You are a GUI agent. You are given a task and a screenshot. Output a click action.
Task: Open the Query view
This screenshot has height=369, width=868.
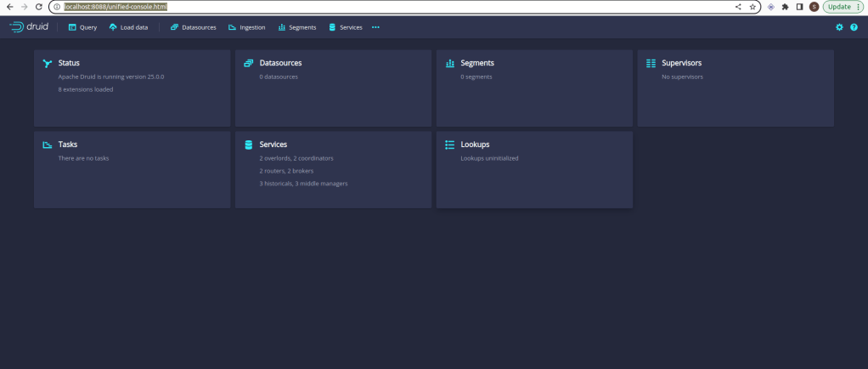(82, 27)
